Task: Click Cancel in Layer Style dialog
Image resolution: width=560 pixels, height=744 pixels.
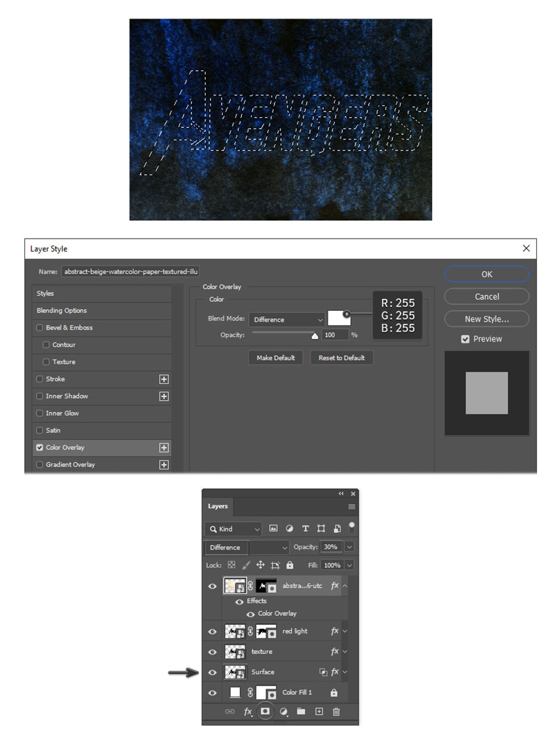Action: coord(486,297)
